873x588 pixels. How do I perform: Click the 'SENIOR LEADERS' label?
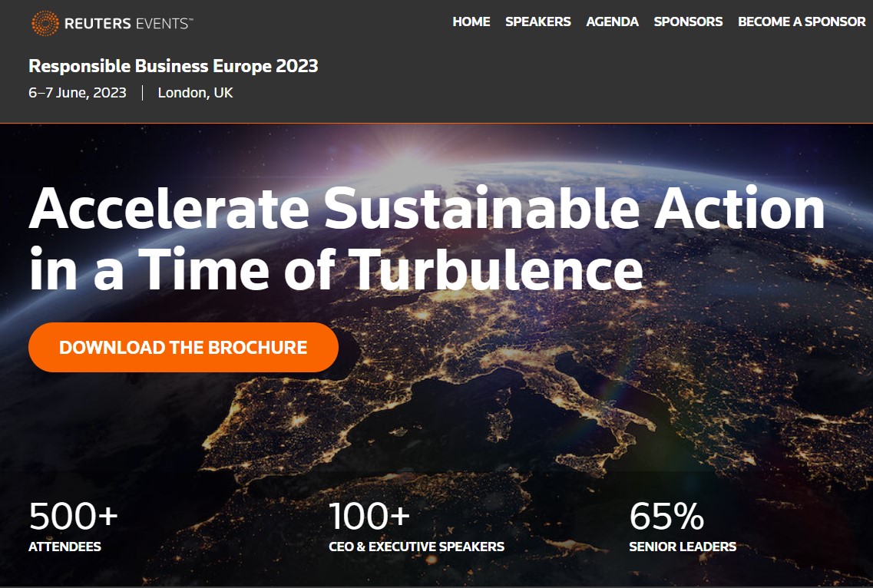[683, 547]
